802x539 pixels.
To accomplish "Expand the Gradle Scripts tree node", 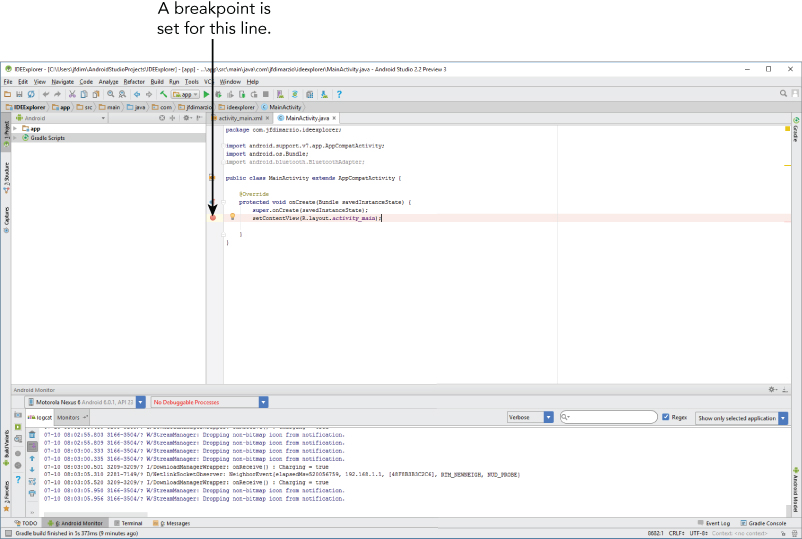I will [15, 138].
